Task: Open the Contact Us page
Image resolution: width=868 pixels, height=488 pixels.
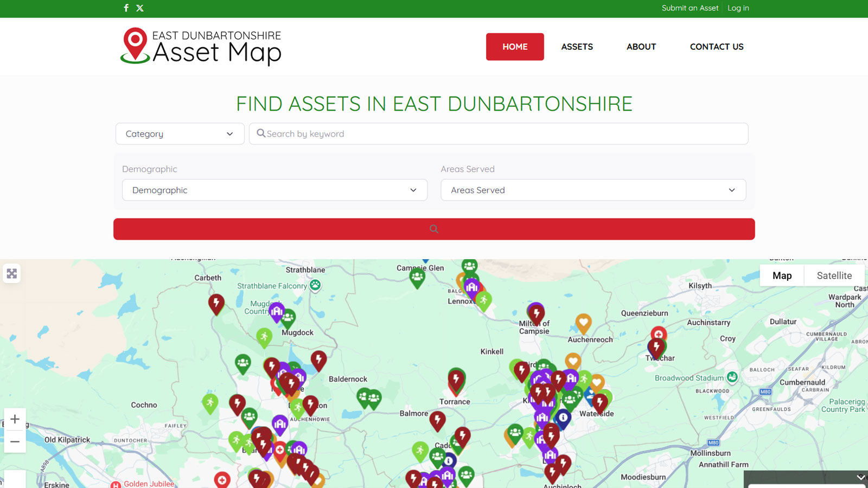Action: (x=717, y=47)
